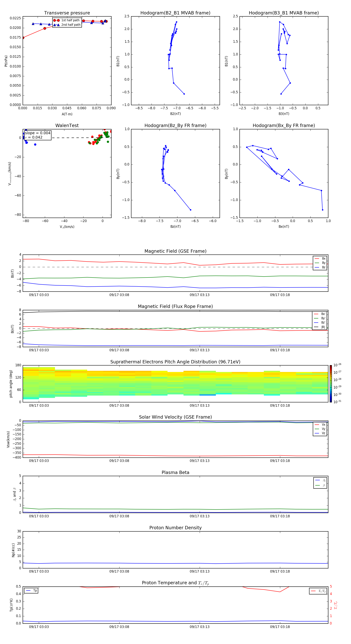The width and height of the screenshot is (351, 644).
Task: Click the "WalenTest" plot title
Action: [67, 125]
